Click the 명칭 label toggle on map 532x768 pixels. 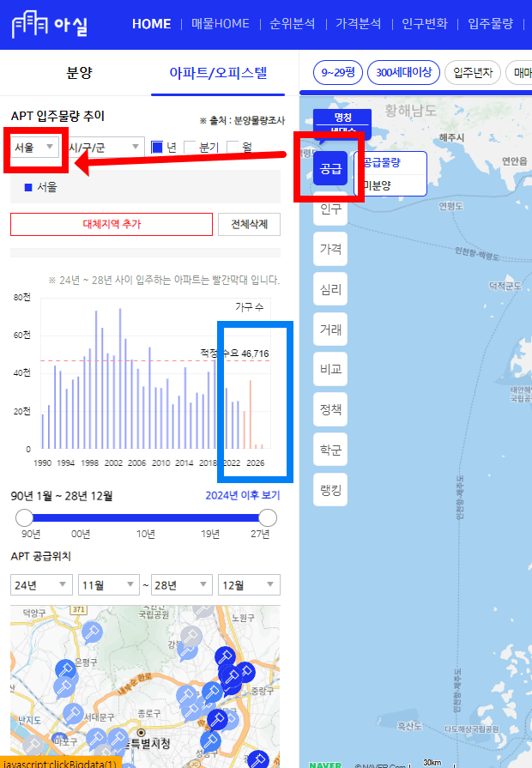click(342, 117)
